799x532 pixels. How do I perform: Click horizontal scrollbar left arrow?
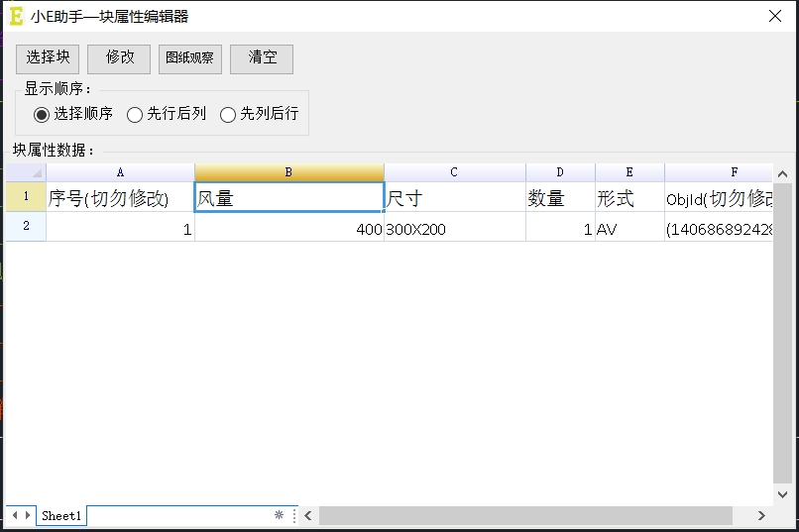308,516
